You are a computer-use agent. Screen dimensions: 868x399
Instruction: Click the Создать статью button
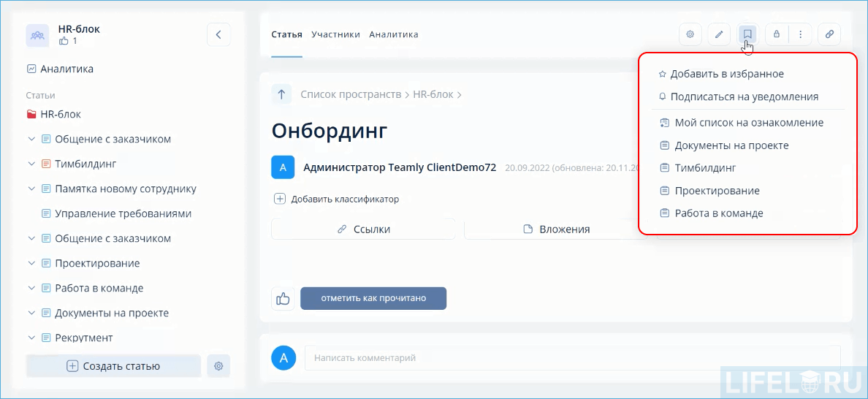pos(113,366)
